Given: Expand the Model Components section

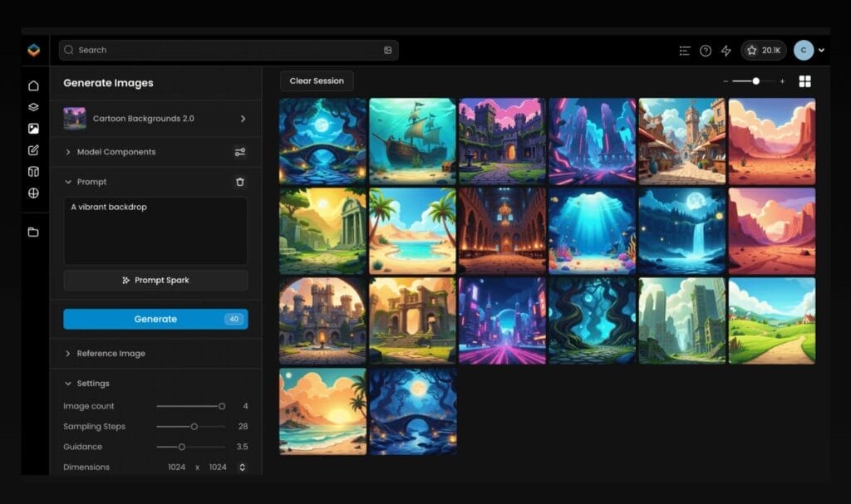Looking at the screenshot, I should pos(116,152).
